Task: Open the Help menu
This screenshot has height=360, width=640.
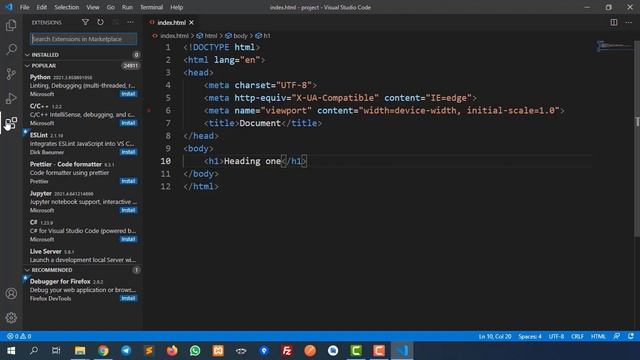Action: [x=176, y=7]
